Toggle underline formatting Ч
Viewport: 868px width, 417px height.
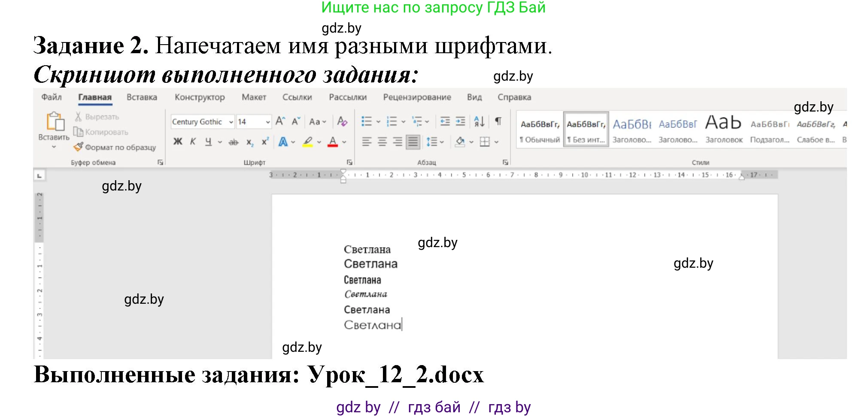(209, 142)
